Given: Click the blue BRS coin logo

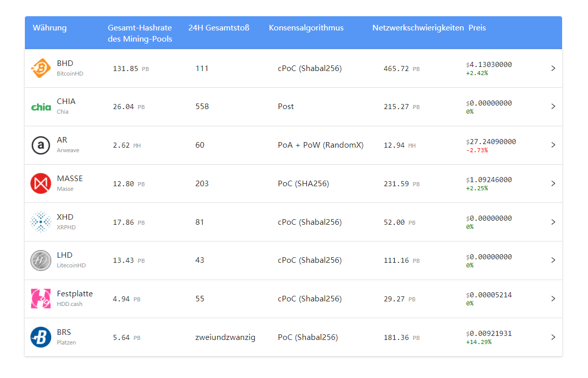Looking at the screenshot, I should 41,337.
